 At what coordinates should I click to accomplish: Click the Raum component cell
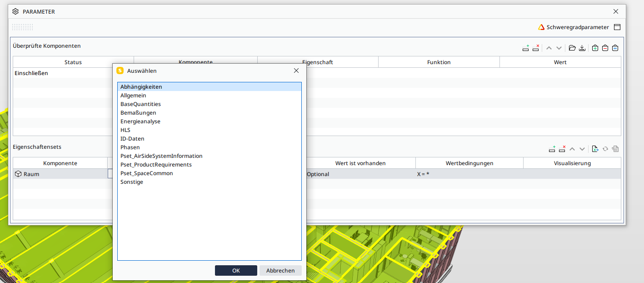coord(60,174)
